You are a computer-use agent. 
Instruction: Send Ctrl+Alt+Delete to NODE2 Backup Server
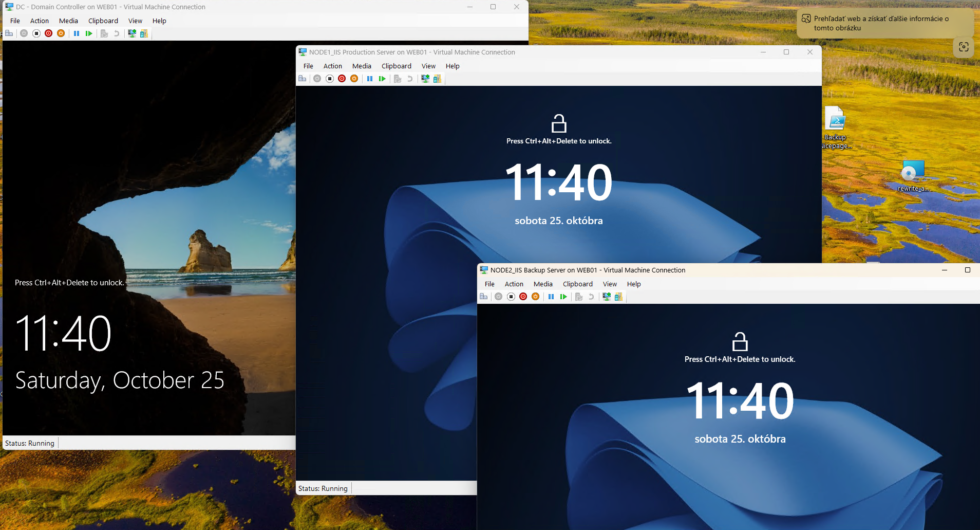pos(483,297)
